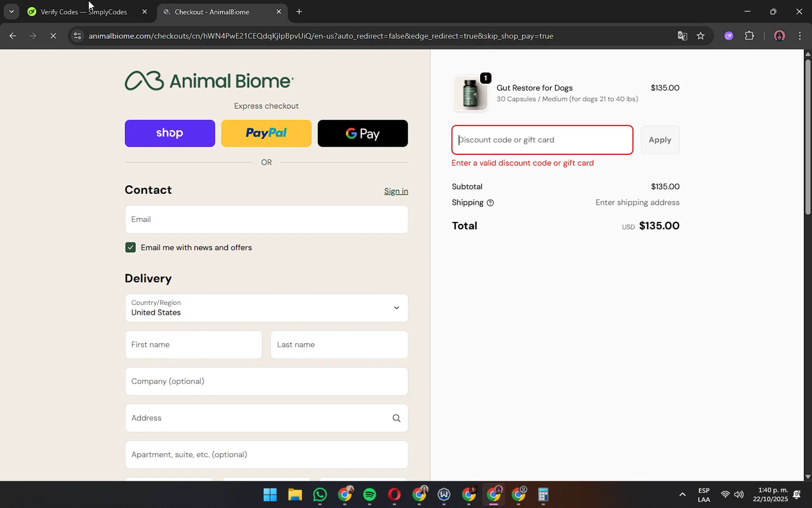Focus the Apartment, suite field
The width and height of the screenshot is (812, 508).
[x=266, y=454]
